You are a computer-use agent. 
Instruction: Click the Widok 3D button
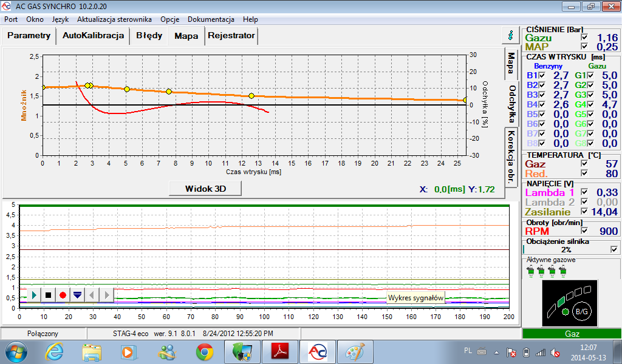point(205,188)
